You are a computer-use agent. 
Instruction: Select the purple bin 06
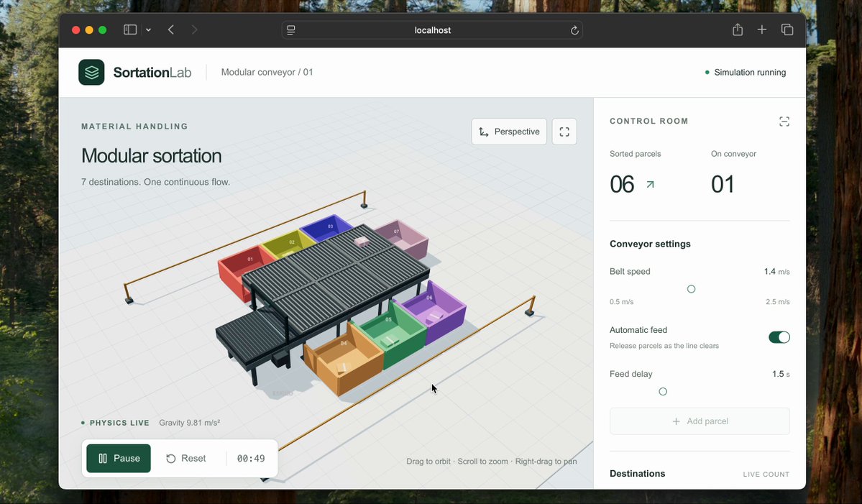[x=435, y=312]
